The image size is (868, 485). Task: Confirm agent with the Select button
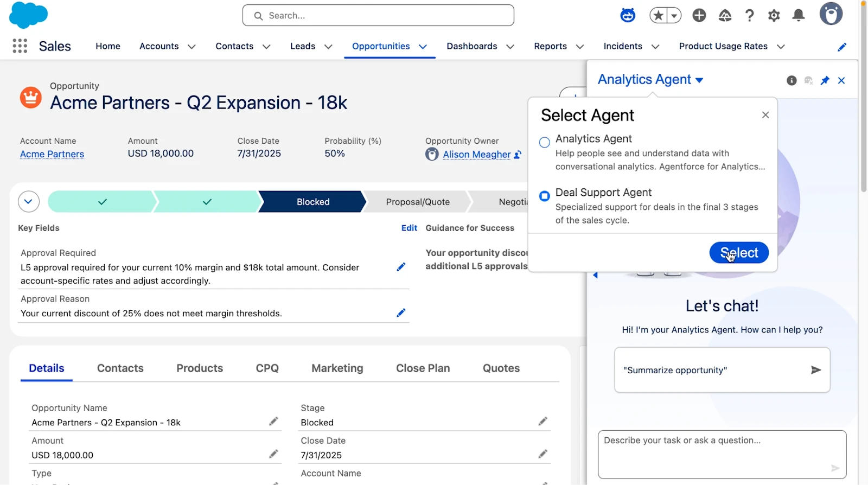tap(739, 253)
